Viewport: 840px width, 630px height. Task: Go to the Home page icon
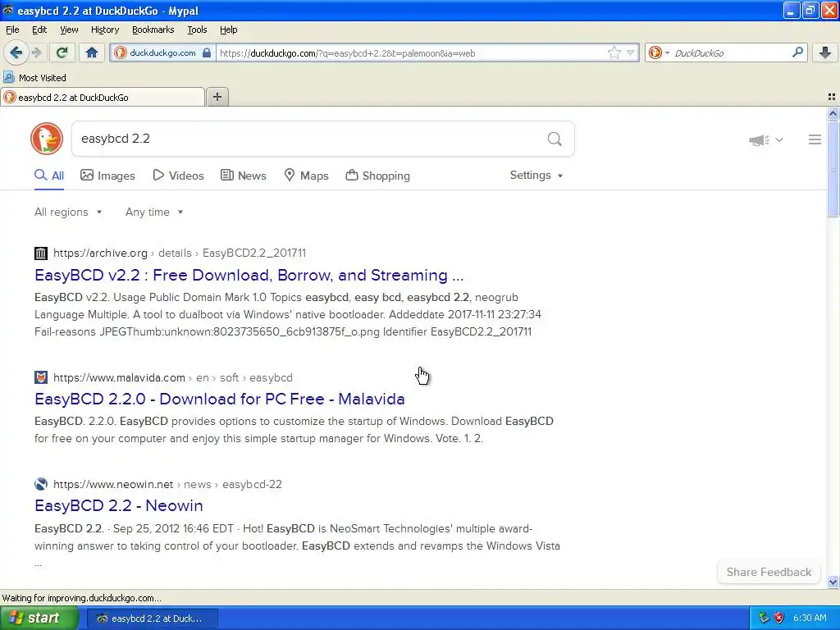(92, 52)
